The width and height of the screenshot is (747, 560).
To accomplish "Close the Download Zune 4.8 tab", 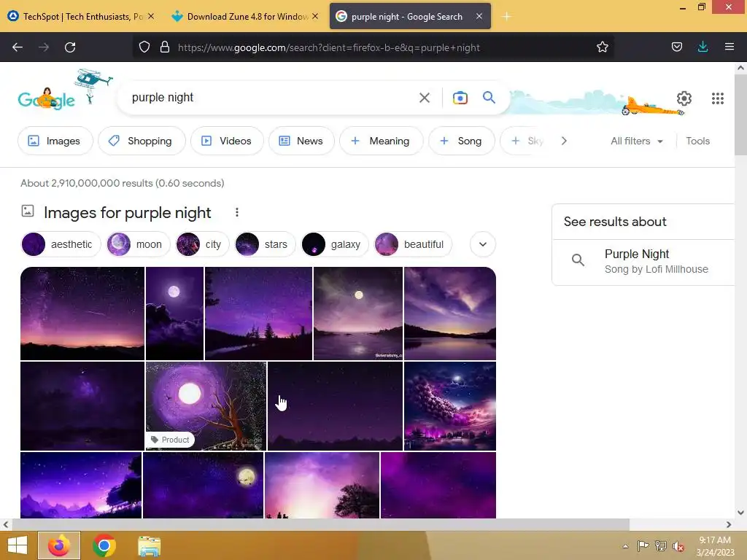I will [x=315, y=16].
